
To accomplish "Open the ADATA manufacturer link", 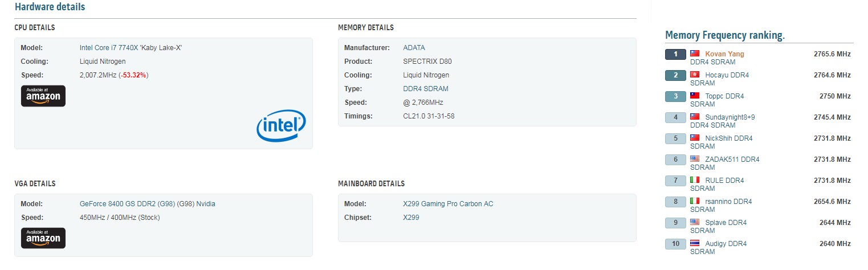I will point(414,48).
